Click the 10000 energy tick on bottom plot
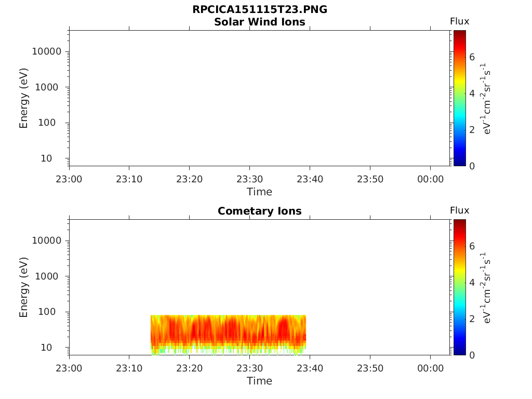 click(x=47, y=241)
